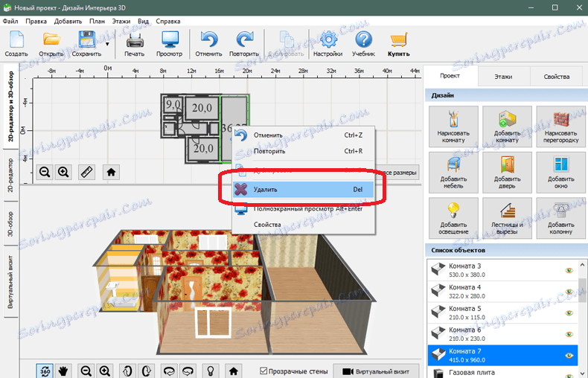Open Настройки settings gear
Viewport: 588px width, 378px height.
click(327, 43)
